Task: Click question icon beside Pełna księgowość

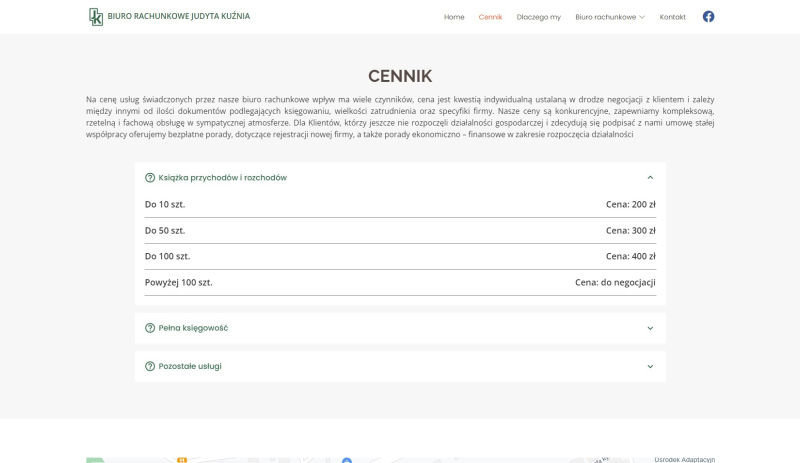Action: click(x=150, y=328)
